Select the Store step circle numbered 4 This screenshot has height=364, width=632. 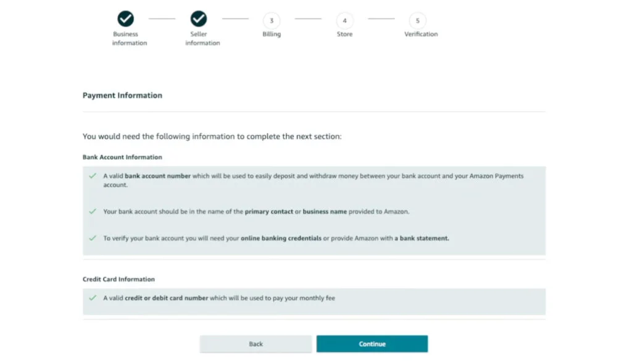tap(344, 20)
